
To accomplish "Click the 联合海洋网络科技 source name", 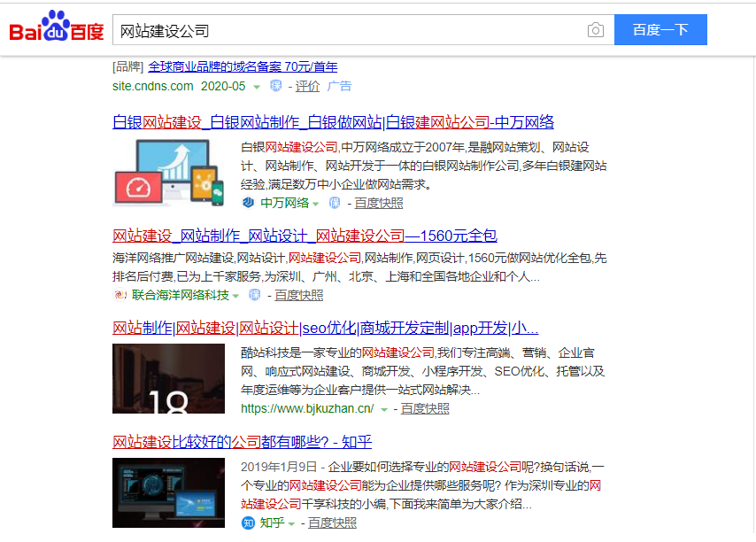I will pyautogui.click(x=181, y=295).
